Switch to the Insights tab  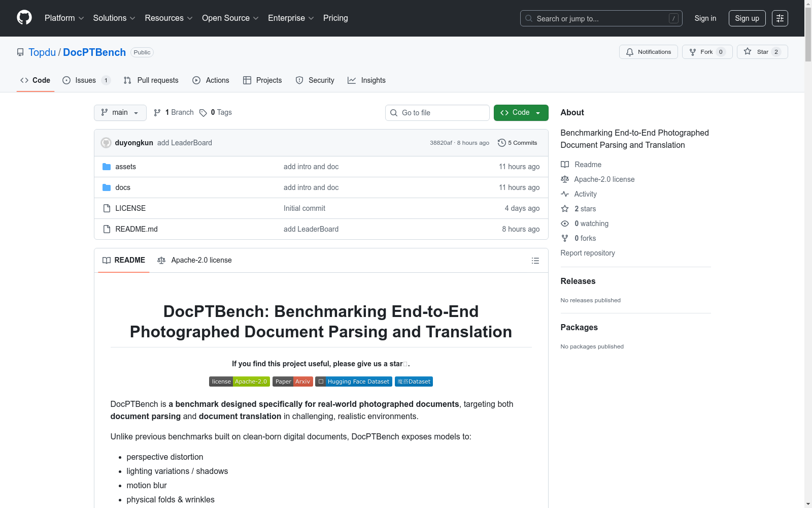pos(366,80)
